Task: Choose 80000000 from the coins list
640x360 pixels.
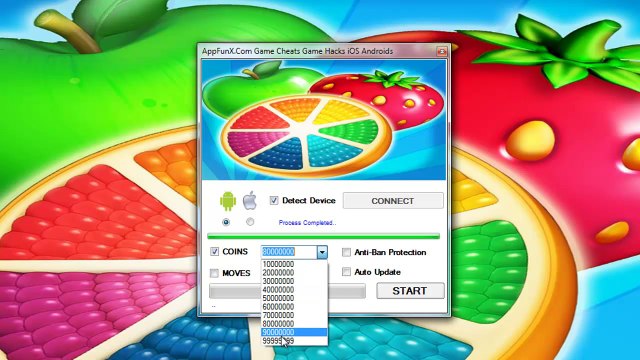Action: pyautogui.click(x=294, y=324)
